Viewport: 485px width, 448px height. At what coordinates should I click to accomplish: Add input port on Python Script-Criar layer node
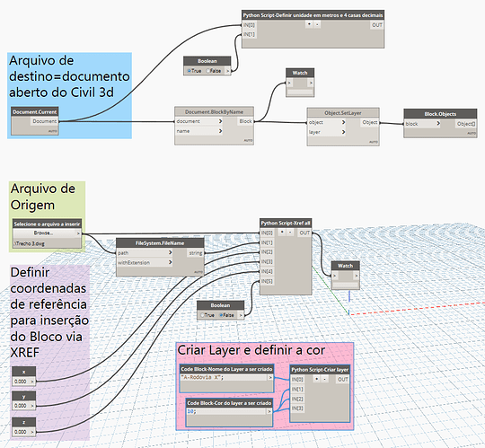pyautogui.click(x=316, y=379)
